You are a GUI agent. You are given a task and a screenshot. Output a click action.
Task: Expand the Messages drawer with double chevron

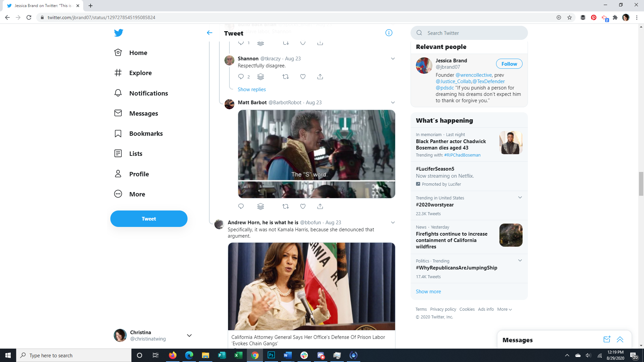pyautogui.click(x=620, y=340)
